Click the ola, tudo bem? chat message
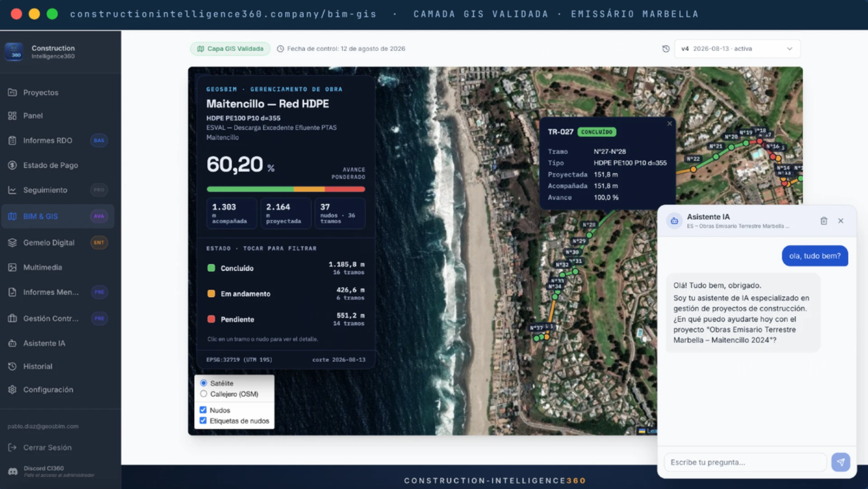The image size is (868, 489). (x=815, y=256)
